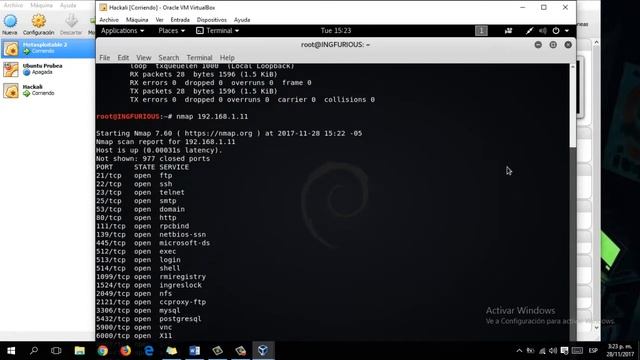The width and height of the screenshot is (640, 360).
Task: Open File Explorer from the taskbar
Action: click(x=80, y=351)
